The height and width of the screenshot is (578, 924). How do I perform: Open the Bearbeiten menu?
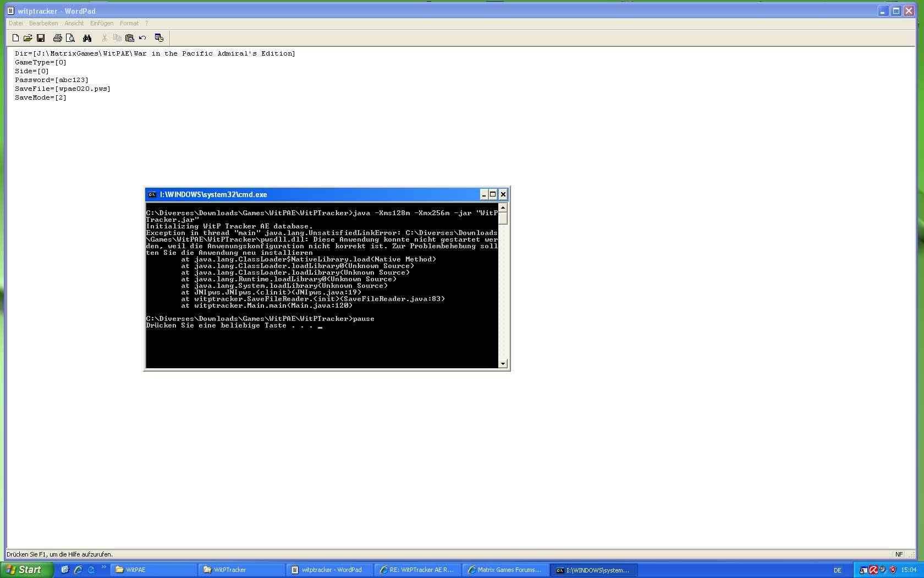pyautogui.click(x=43, y=23)
